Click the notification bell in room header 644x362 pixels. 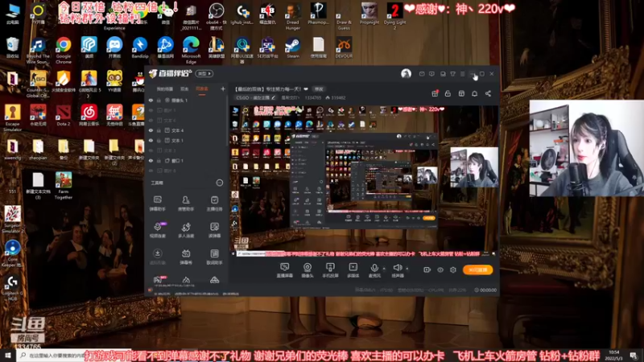pyautogui.click(x=474, y=93)
